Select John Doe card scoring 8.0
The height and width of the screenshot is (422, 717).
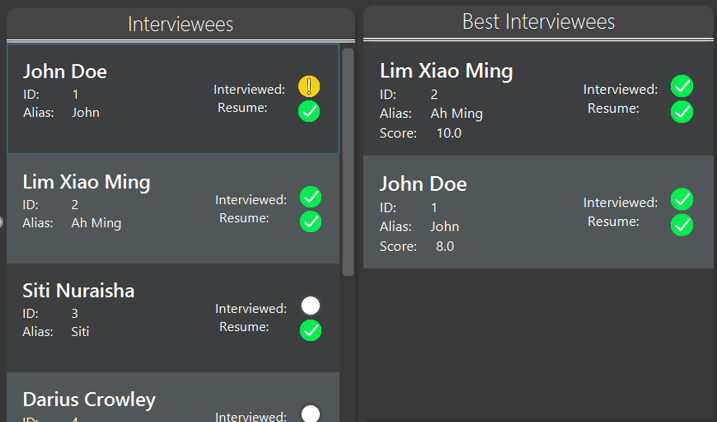tap(538, 212)
